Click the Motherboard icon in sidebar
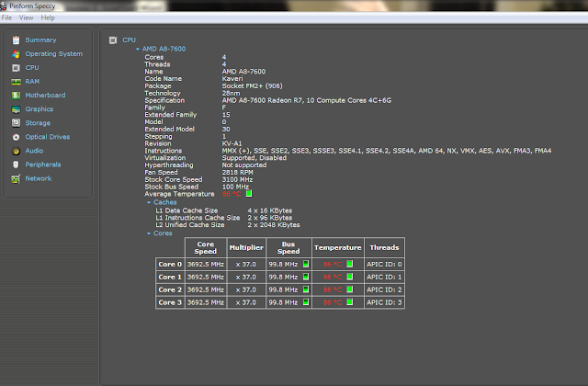588x386 pixels. (x=16, y=96)
